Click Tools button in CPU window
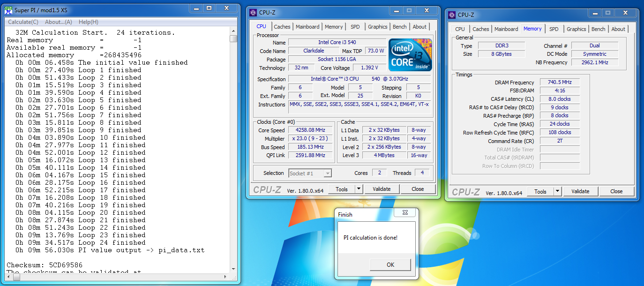 coord(342,189)
